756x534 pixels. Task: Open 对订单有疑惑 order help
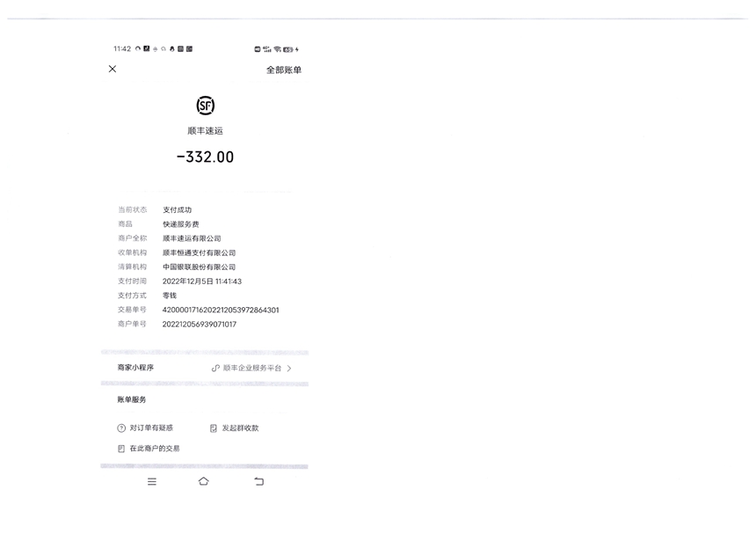145,428
